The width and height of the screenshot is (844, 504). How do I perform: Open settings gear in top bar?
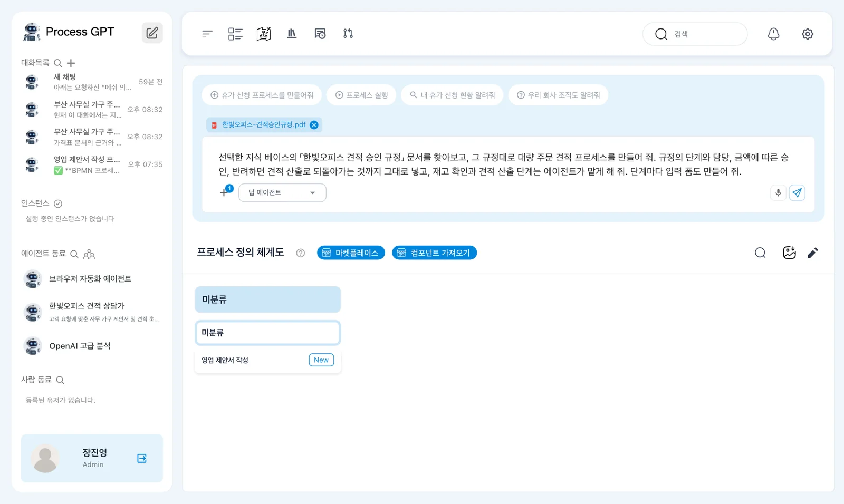[808, 34]
